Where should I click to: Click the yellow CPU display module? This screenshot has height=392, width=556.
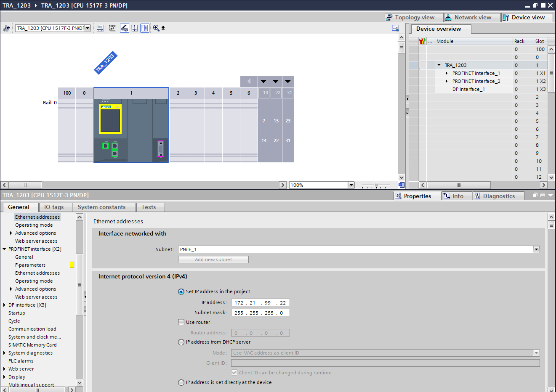click(x=110, y=119)
